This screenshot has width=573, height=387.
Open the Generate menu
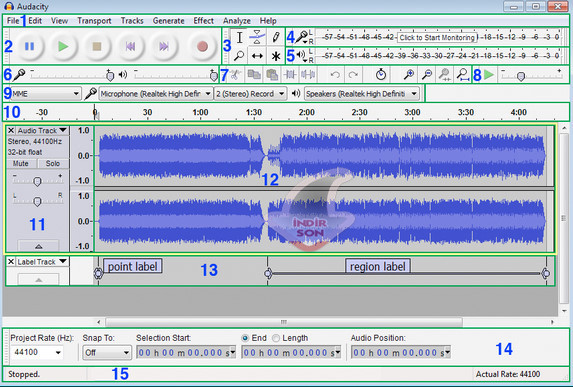[x=168, y=21]
